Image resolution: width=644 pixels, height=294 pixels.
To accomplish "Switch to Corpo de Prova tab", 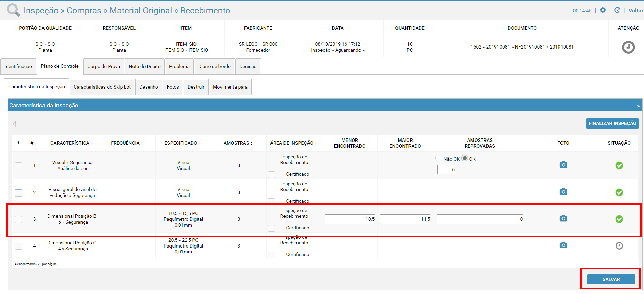I will coord(104,66).
